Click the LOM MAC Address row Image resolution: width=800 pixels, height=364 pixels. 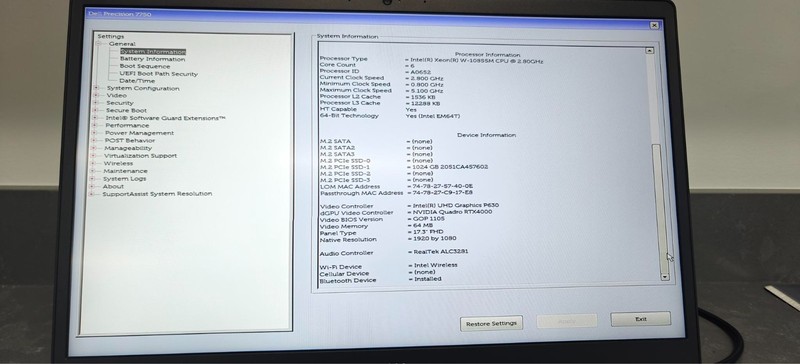coord(396,186)
